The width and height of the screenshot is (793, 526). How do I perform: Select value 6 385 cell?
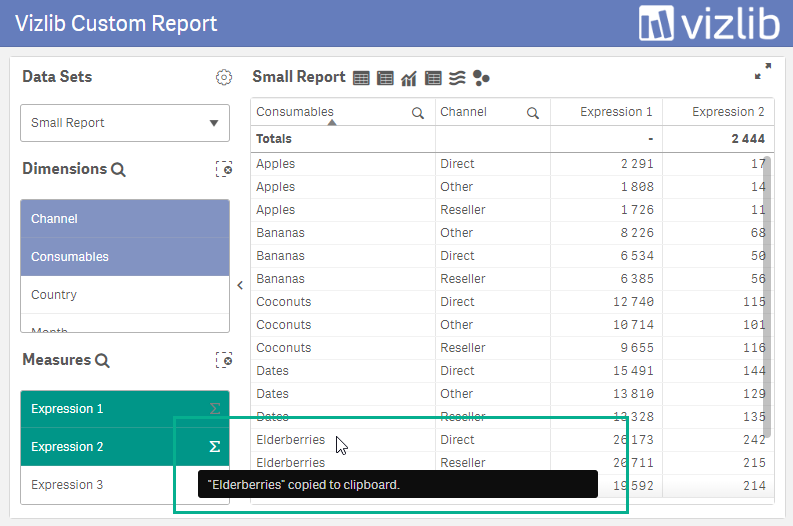tap(606, 279)
